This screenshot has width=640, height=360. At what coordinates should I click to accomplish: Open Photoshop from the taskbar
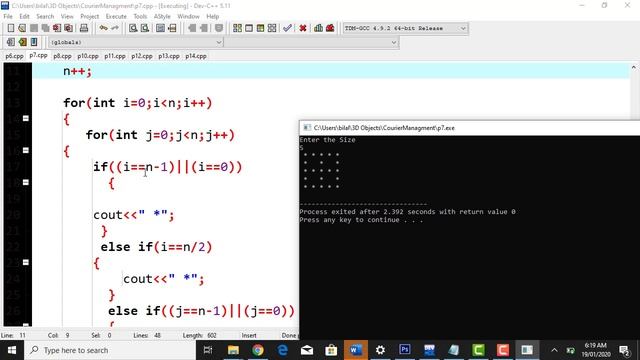tap(404, 350)
